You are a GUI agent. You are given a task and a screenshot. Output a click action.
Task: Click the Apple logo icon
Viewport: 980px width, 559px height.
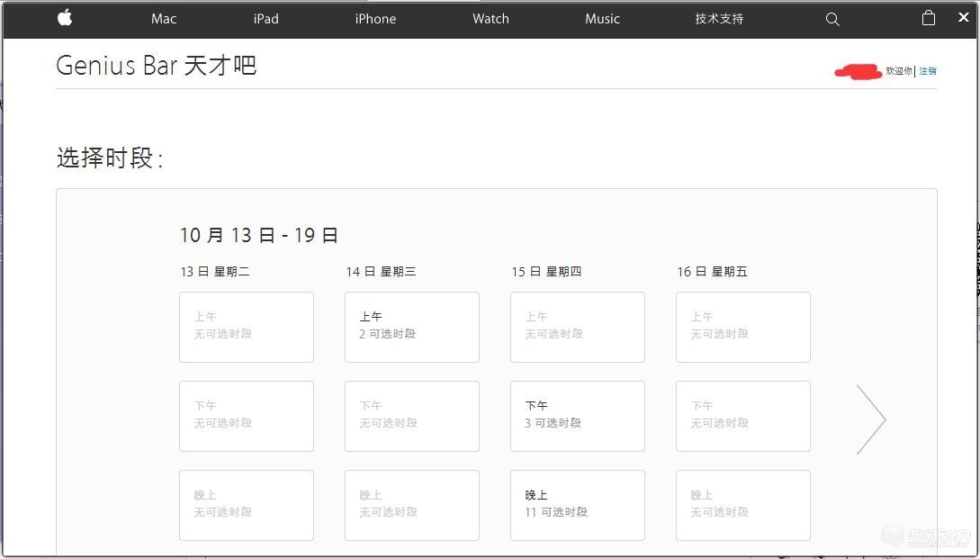[65, 18]
